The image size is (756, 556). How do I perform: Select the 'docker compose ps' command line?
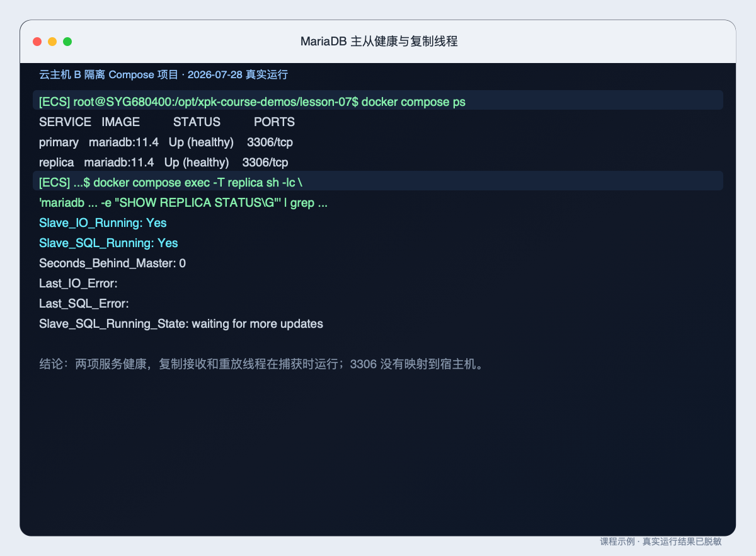[378, 101]
